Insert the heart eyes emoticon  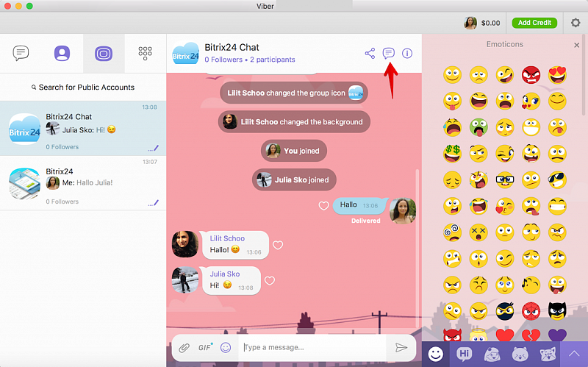(x=557, y=75)
